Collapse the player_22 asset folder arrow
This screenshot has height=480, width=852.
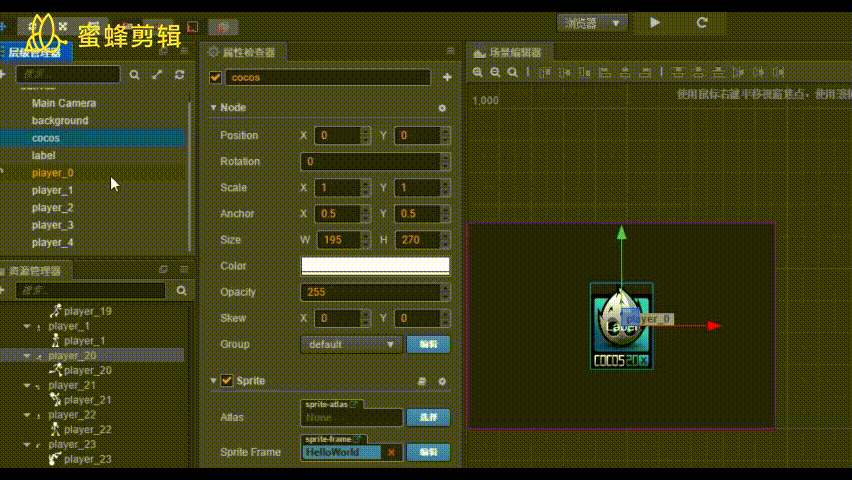tap(27, 414)
